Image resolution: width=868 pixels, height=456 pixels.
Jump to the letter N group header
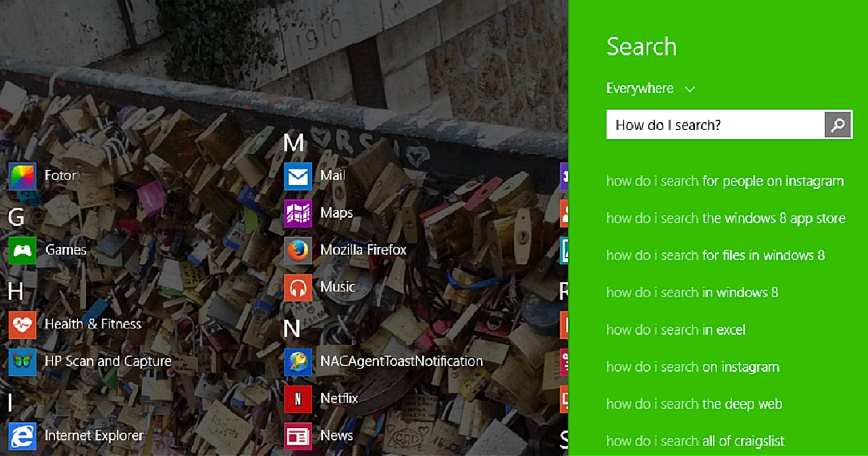pyautogui.click(x=291, y=328)
